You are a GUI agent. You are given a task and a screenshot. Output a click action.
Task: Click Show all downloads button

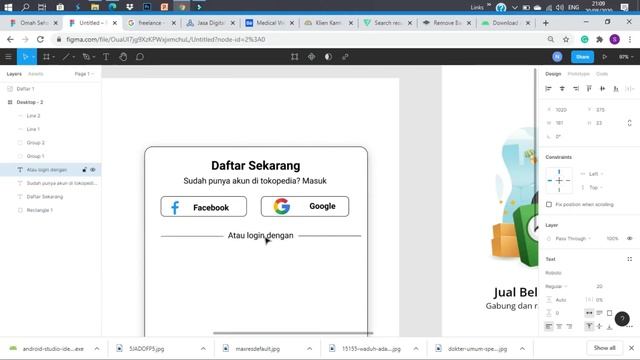pos(604,348)
